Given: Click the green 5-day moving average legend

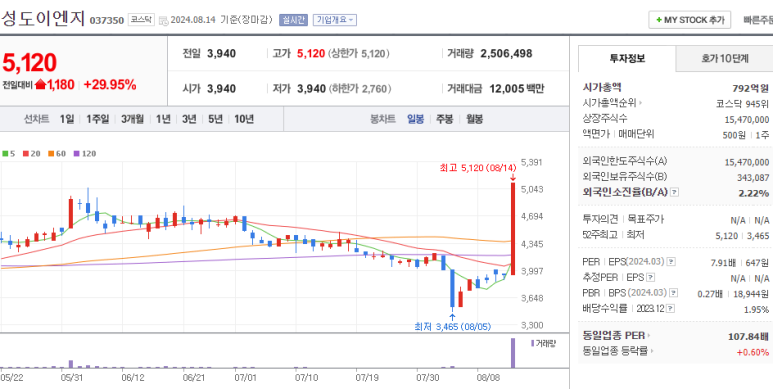Looking at the screenshot, I should click(8, 154).
